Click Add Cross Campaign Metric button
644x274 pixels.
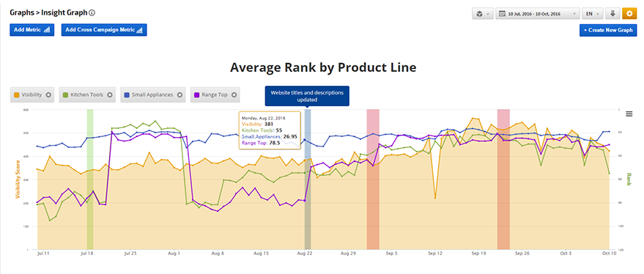click(x=104, y=30)
